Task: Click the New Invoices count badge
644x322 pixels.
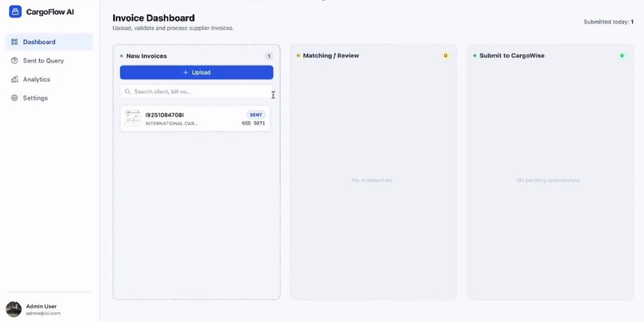Action: click(269, 56)
